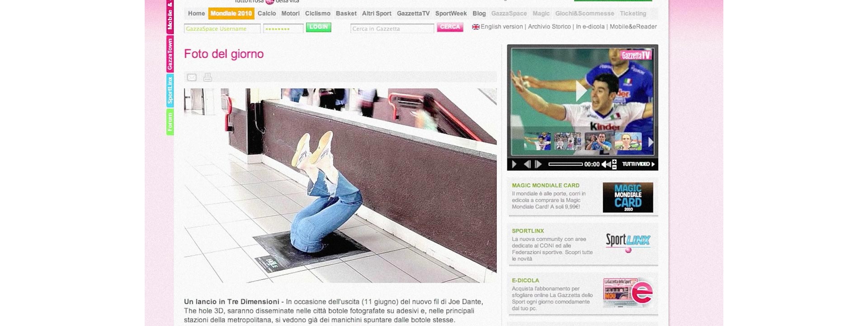
Task: Open GazzettaTV section
Action: [x=413, y=14]
